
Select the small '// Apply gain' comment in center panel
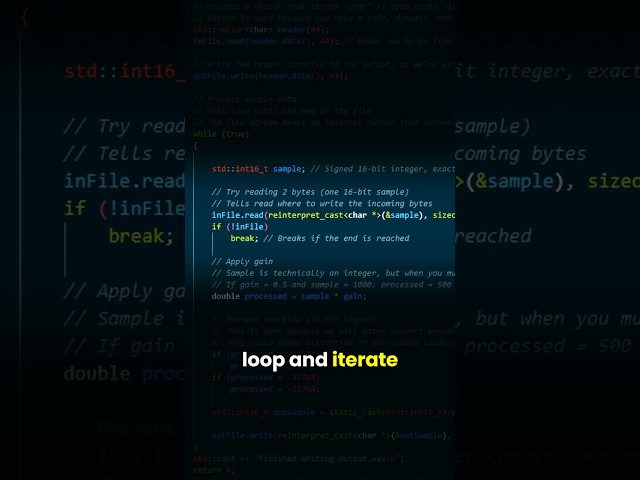242,261
